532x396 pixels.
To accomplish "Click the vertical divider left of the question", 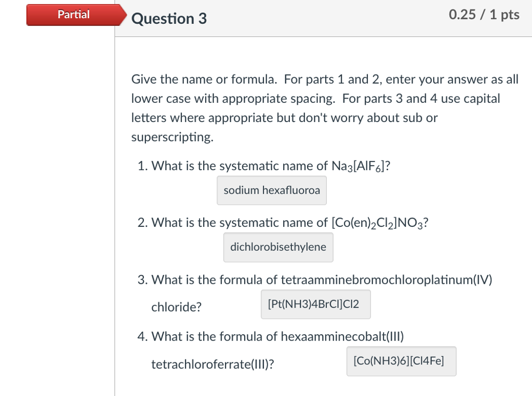I will click(x=115, y=208).
